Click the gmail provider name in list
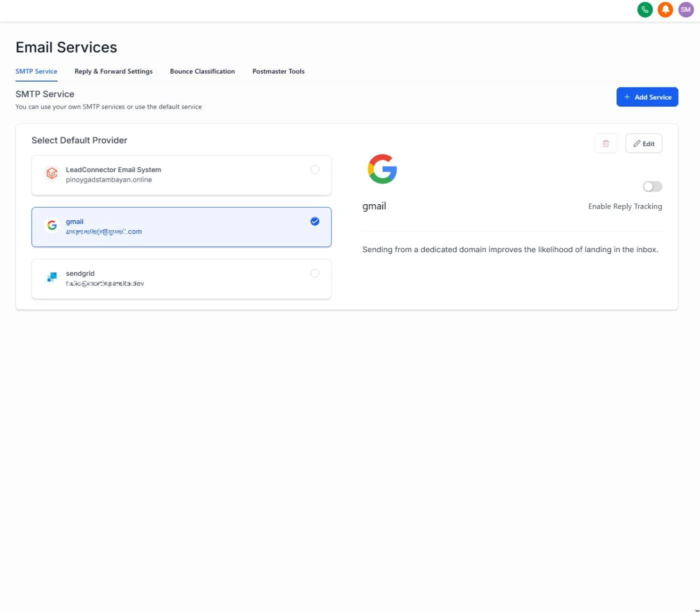The width and height of the screenshot is (700, 612). click(x=74, y=222)
